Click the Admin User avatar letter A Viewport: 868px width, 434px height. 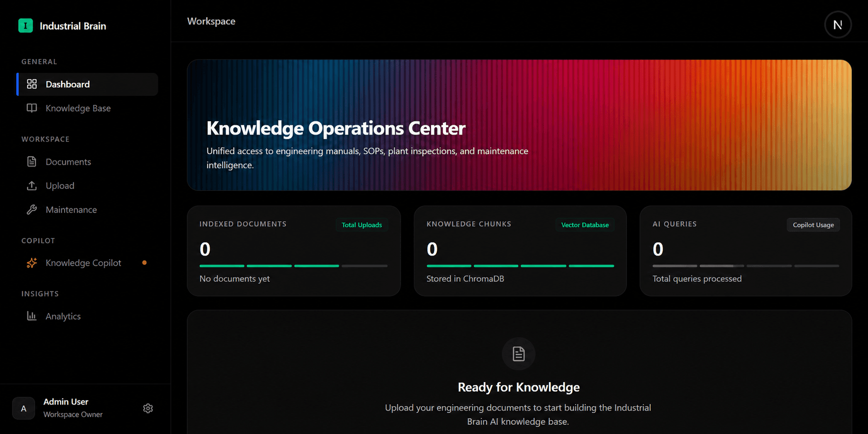pyautogui.click(x=23, y=409)
